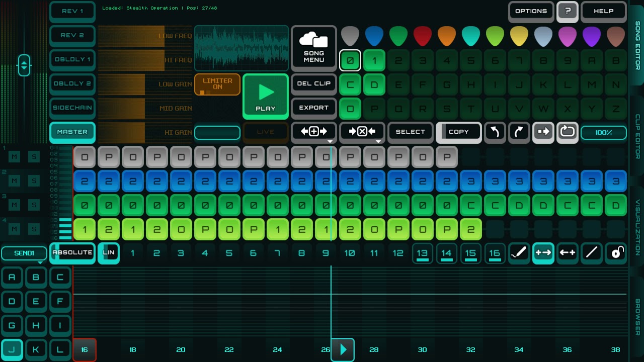Open the OPTIONS button
Screen dimensions: 644x362
click(x=531, y=12)
